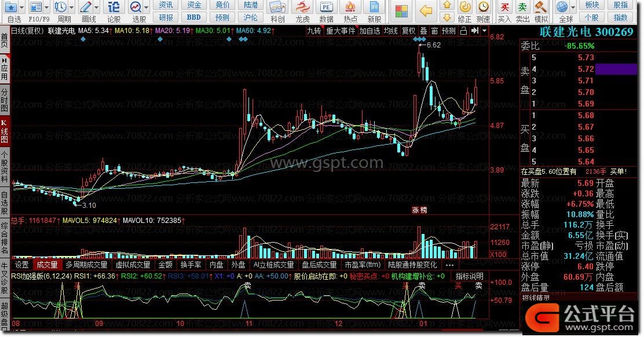Toggle the 预测 forecast in chart bar
The image size is (644, 337).
[448, 31]
